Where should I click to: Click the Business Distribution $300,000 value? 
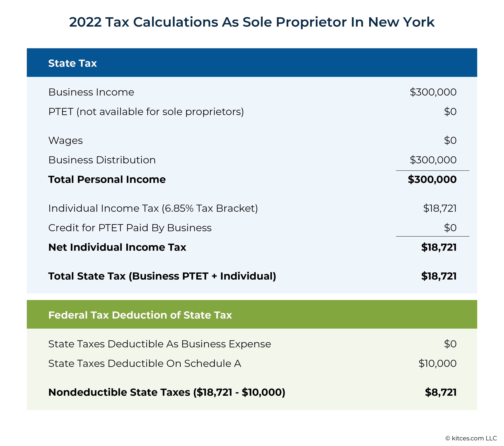433,160
